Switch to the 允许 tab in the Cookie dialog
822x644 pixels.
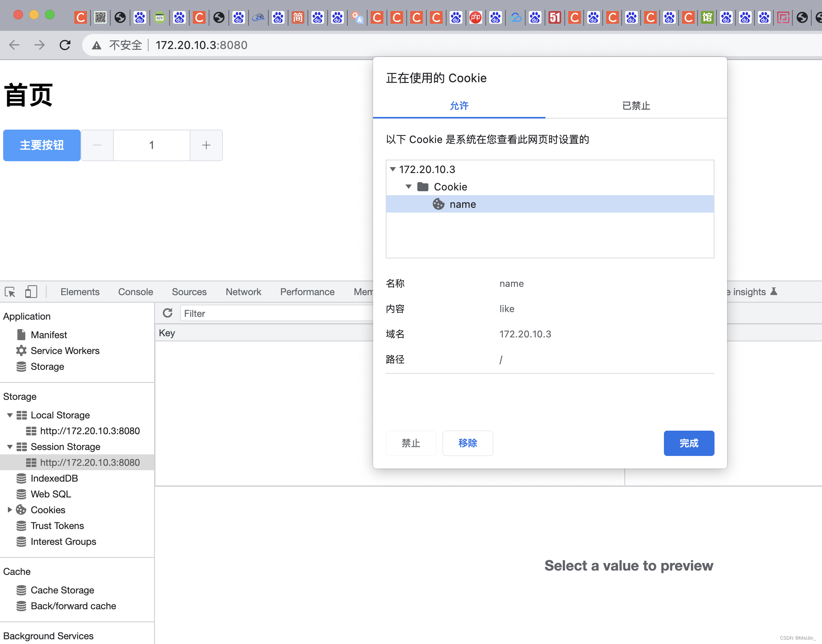click(459, 105)
